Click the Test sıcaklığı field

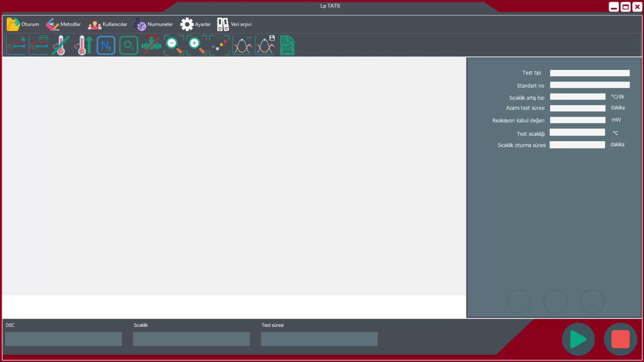[577, 132]
